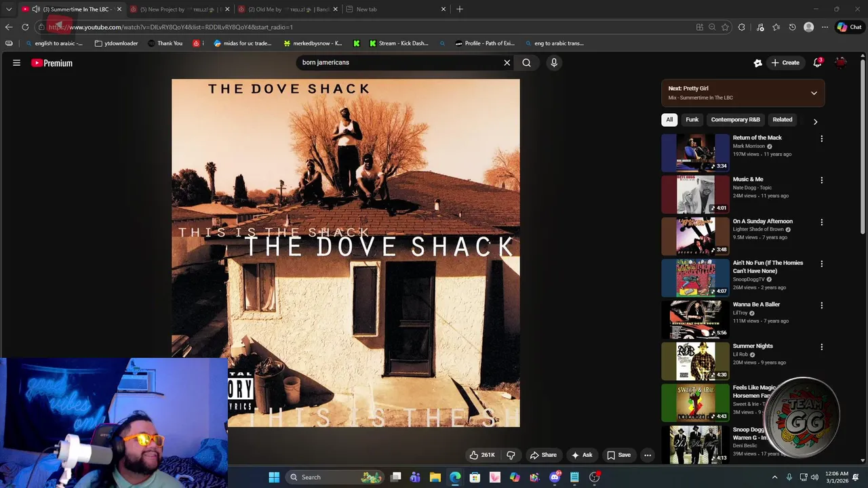The height and width of the screenshot is (488, 868).
Task: Switch to the New tab browser tab
Action: (396, 9)
